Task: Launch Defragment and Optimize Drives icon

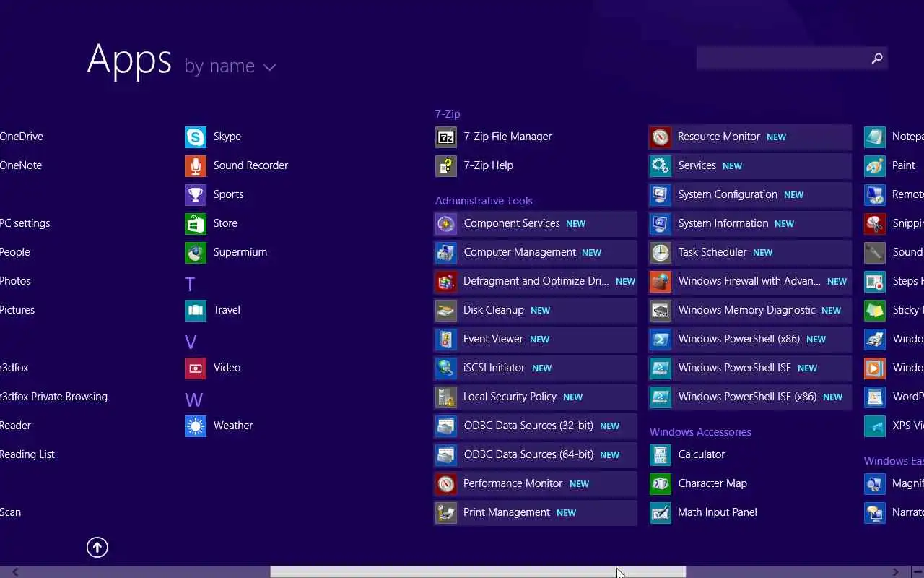Action: pyautogui.click(x=446, y=281)
